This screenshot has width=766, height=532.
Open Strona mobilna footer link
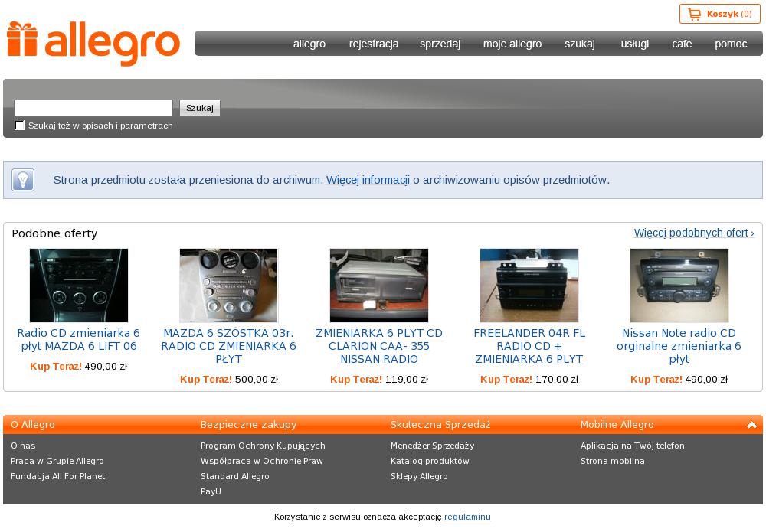click(613, 461)
